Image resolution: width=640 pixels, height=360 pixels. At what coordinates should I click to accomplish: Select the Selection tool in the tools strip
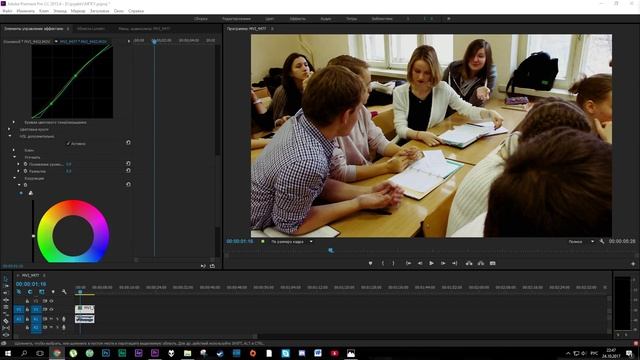(6, 279)
